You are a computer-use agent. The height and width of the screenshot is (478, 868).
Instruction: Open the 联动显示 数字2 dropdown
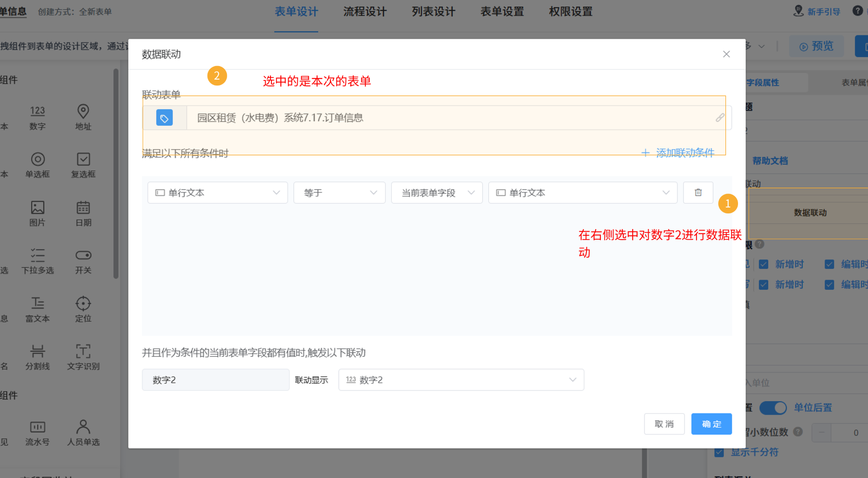pyautogui.click(x=461, y=380)
